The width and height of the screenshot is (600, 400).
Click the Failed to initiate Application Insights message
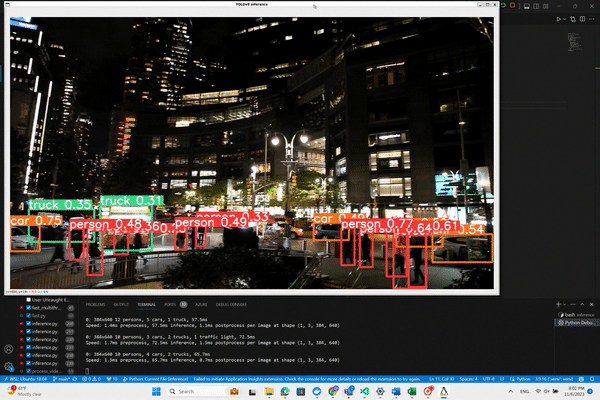click(307, 379)
